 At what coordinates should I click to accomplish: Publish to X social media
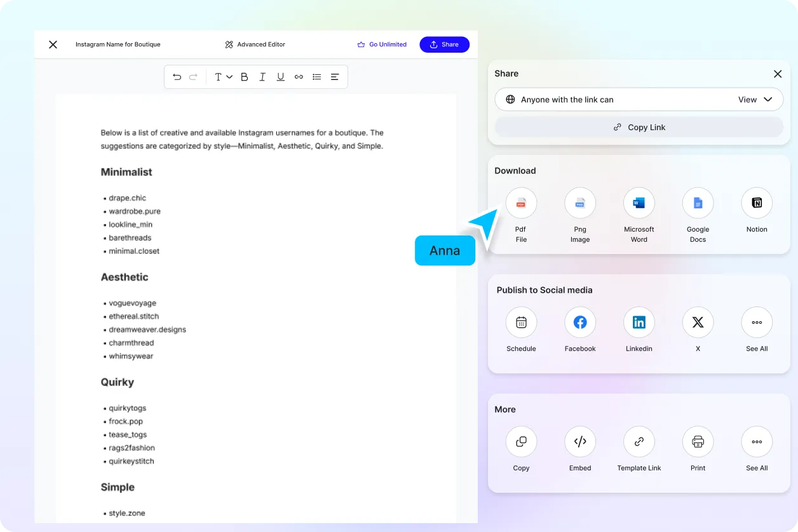click(x=698, y=322)
